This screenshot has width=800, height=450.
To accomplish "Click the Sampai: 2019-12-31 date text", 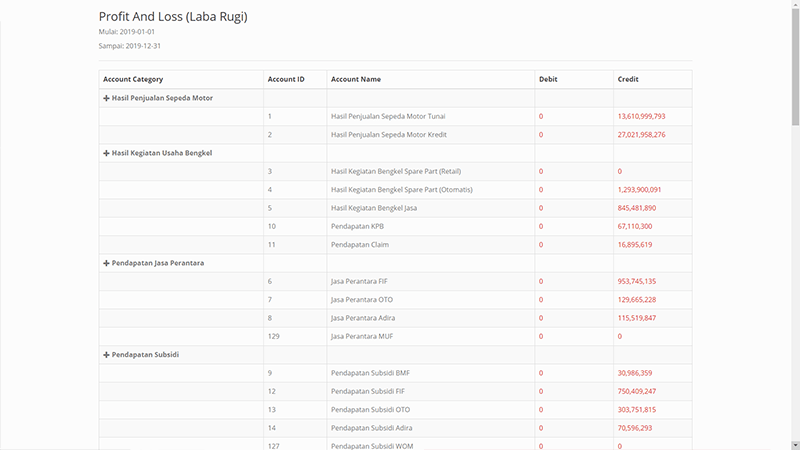I will click(x=130, y=46).
